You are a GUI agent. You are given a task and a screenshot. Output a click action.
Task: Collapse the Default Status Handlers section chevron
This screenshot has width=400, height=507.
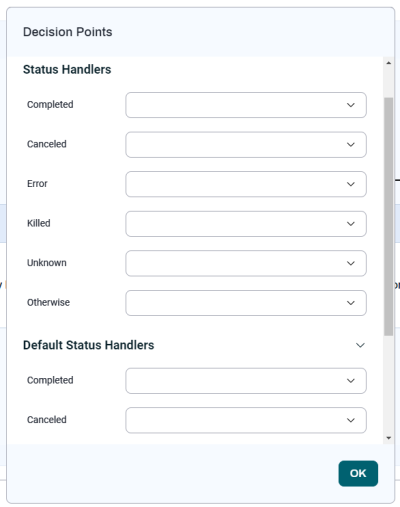[x=360, y=345]
